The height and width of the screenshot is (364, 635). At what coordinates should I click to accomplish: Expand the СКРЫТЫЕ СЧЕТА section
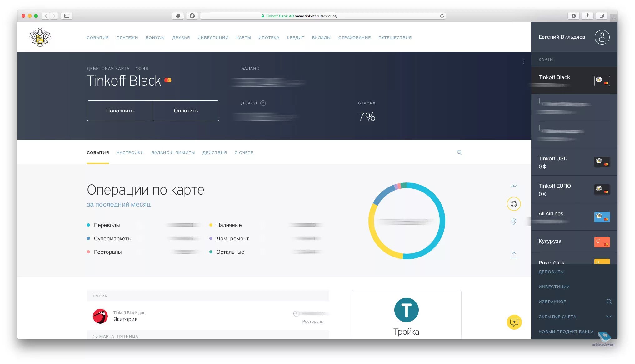pyautogui.click(x=608, y=316)
